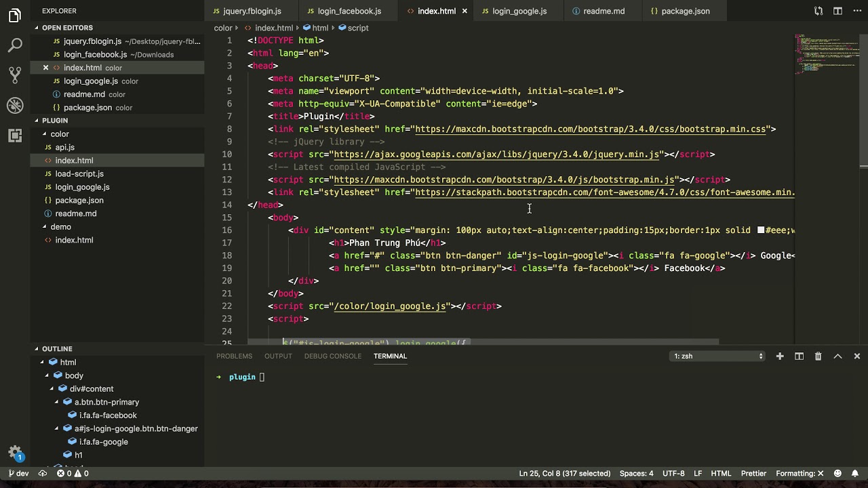Open the Search view in activity bar
Viewport: 868px width, 488px height.
[15, 45]
